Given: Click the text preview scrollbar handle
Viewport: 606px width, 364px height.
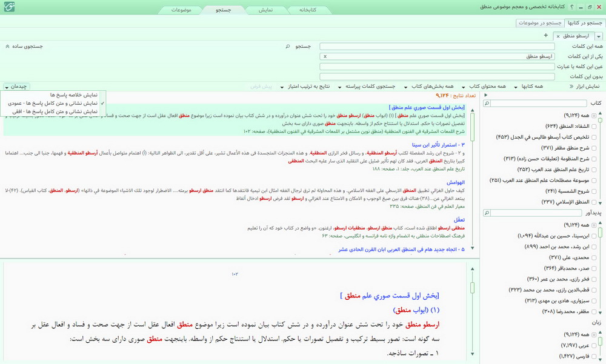Looking at the screenshot, I should (x=472, y=288).
